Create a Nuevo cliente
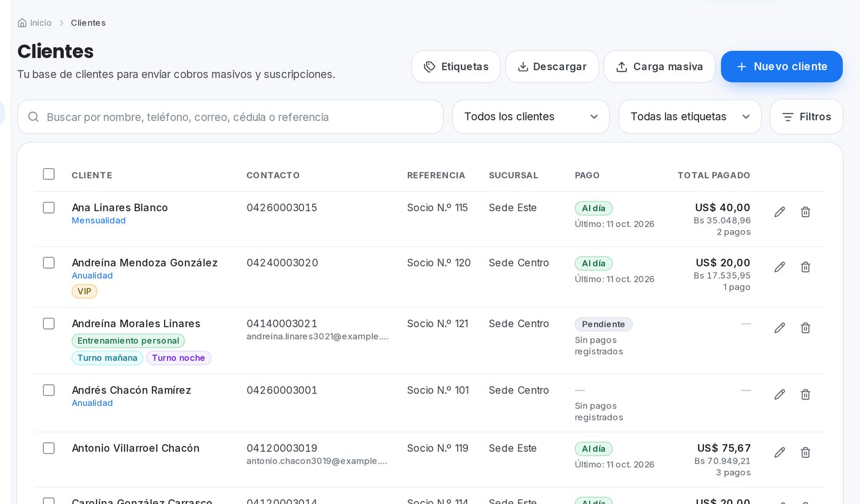Viewport: 860px width, 504px height. [x=781, y=66]
